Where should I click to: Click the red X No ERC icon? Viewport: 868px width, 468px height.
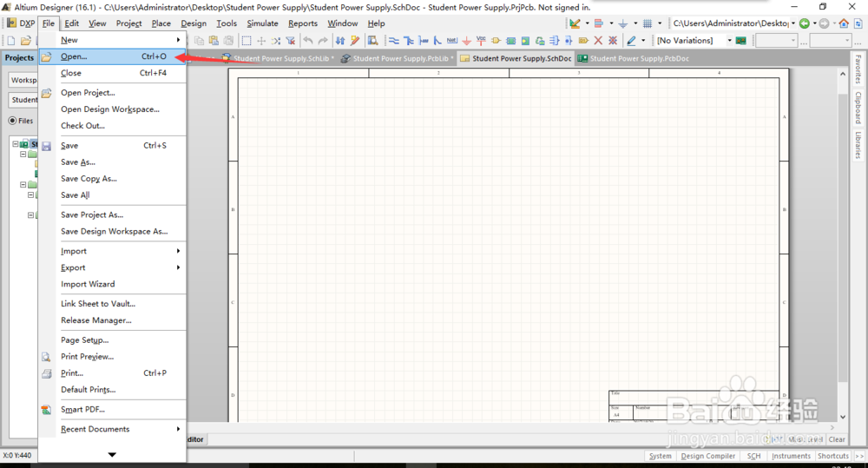[x=598, y=41]
